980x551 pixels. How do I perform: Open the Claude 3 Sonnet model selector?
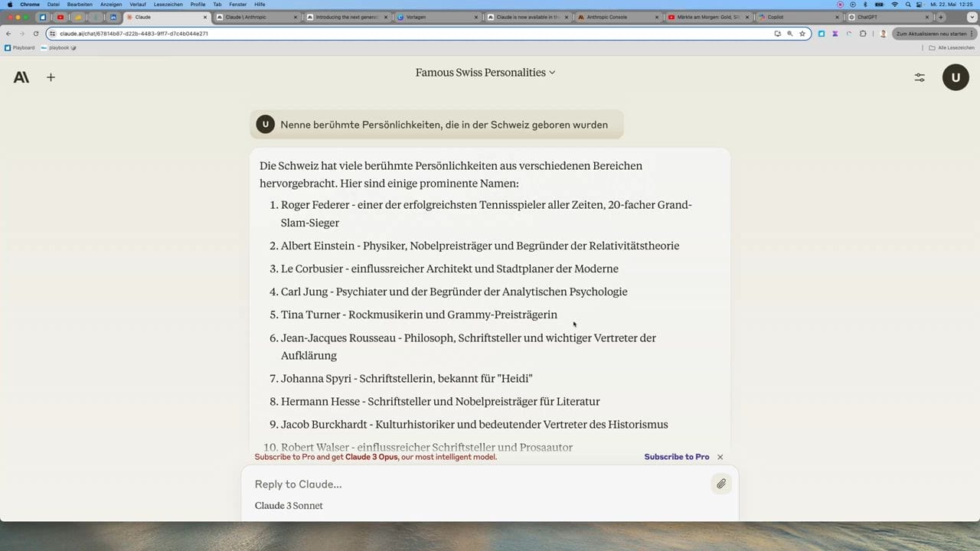pos(289,505)
